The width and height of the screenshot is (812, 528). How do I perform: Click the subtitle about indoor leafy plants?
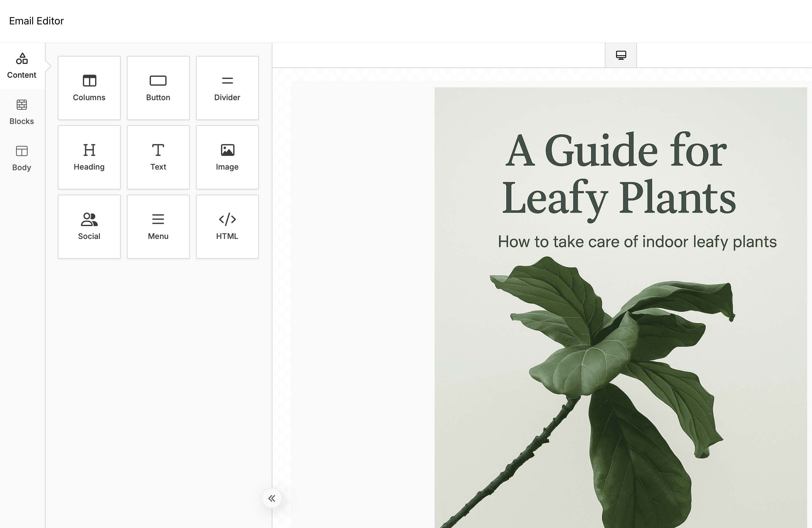click(x=637, y=242)
